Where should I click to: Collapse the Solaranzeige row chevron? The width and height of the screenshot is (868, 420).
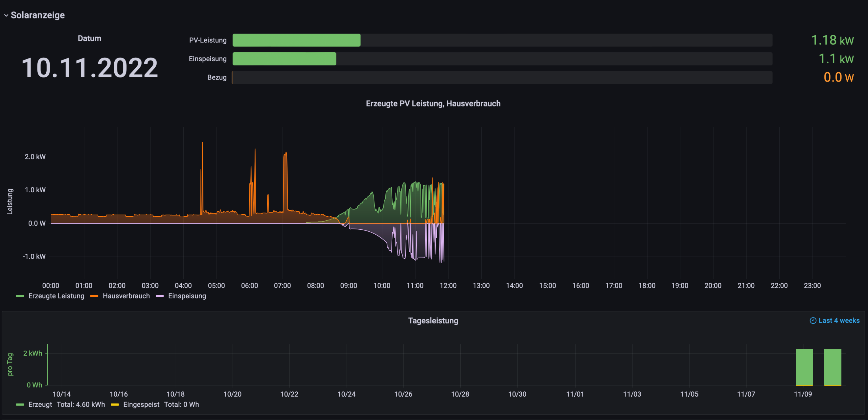[6, 16]
